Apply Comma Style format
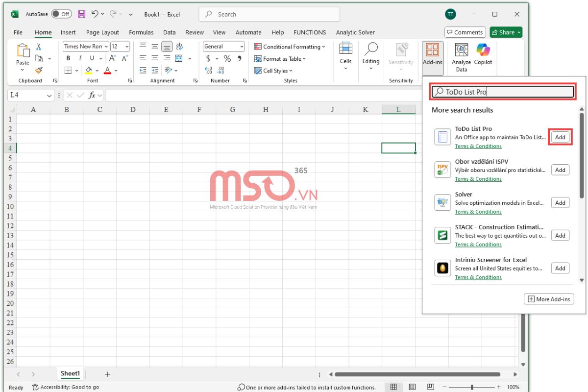 click(239, 58)
